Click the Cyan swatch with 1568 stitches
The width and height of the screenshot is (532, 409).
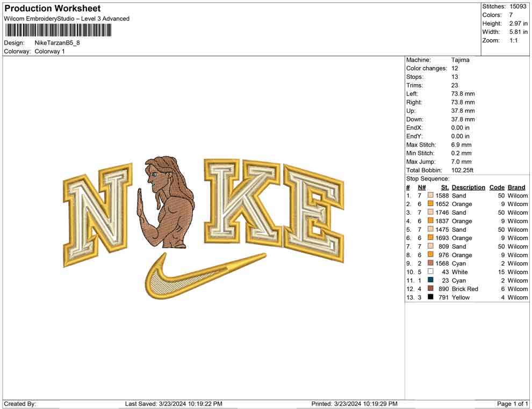tap(430, 263)
